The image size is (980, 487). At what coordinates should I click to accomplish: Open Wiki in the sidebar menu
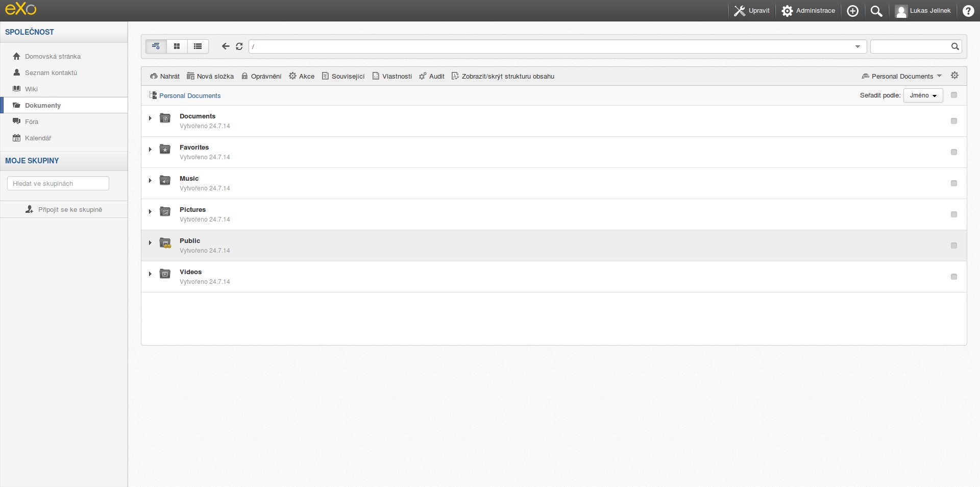[31, 89]
